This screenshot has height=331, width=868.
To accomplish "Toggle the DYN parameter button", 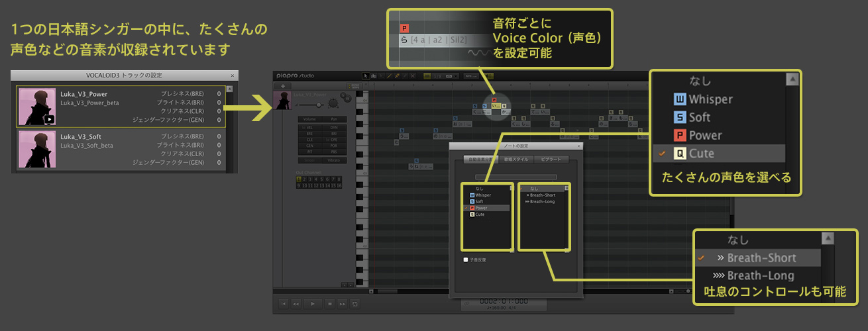I will (334, 128).
